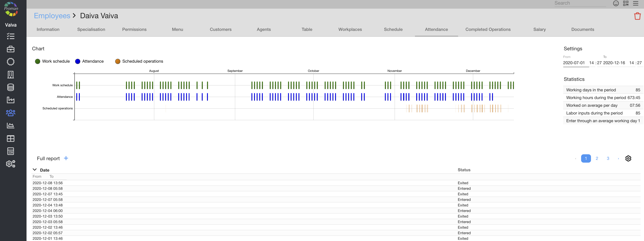Screen dimensions: 644x241
Task: Open the briefcase sidebar icon
Action: 10,49
